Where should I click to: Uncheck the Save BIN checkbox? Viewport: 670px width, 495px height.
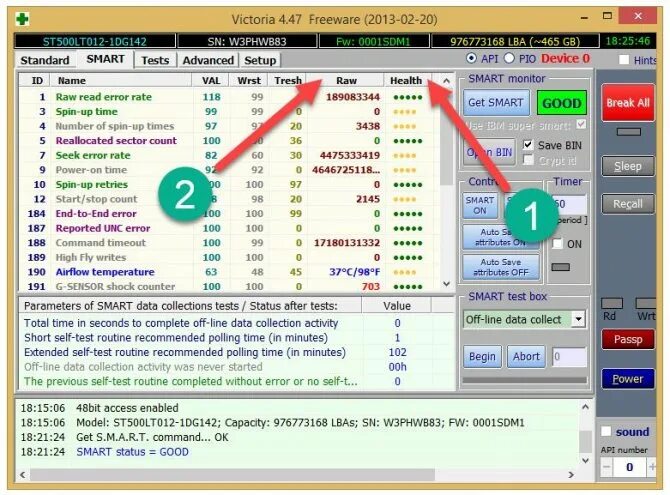click(528, 144)
